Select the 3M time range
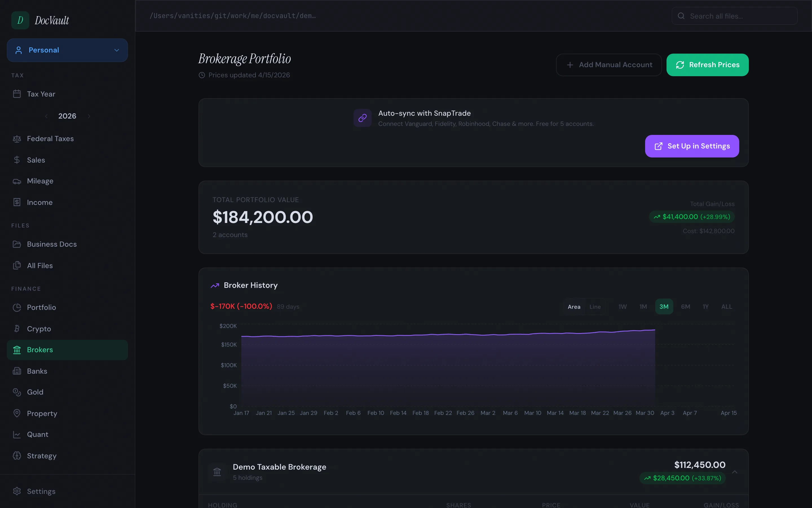812x508 pixels. (x=664, y=307)
